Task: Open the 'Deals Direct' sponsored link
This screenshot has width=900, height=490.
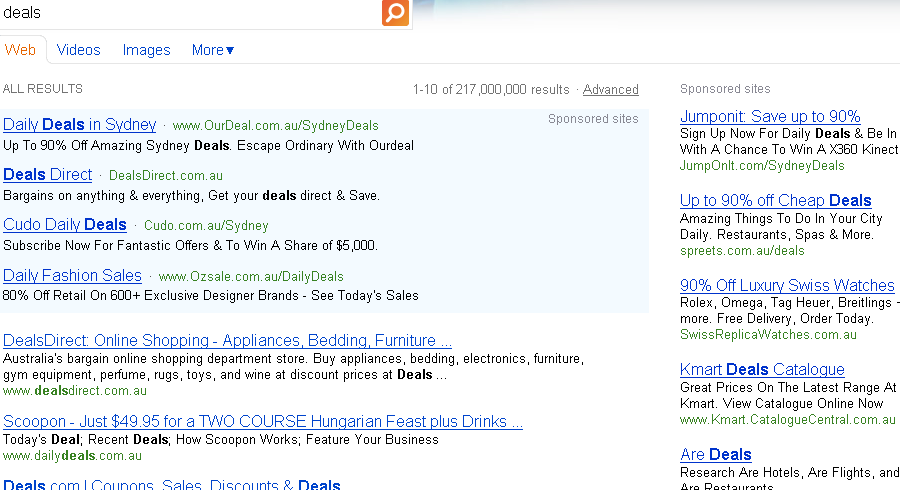Action: click(48, 174)
